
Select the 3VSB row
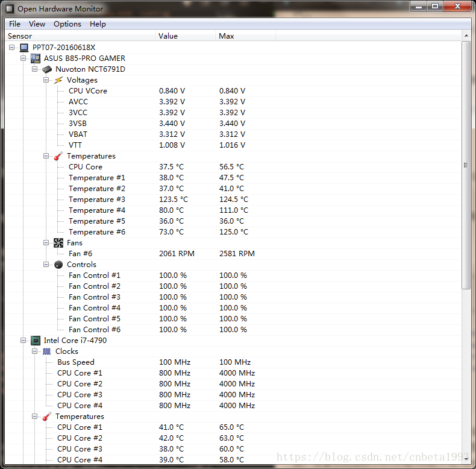(x=233, y=124)
